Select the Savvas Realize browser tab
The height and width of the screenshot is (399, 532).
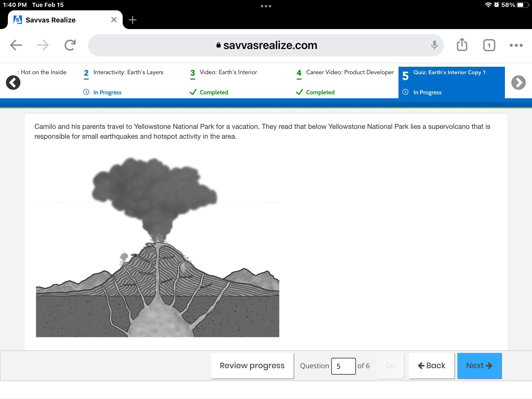pos(65,20)
